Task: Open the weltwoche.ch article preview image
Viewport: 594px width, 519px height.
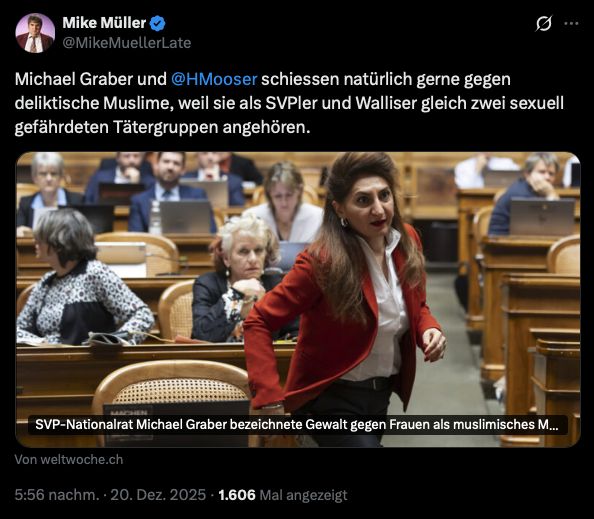Action: pos(298,299)
